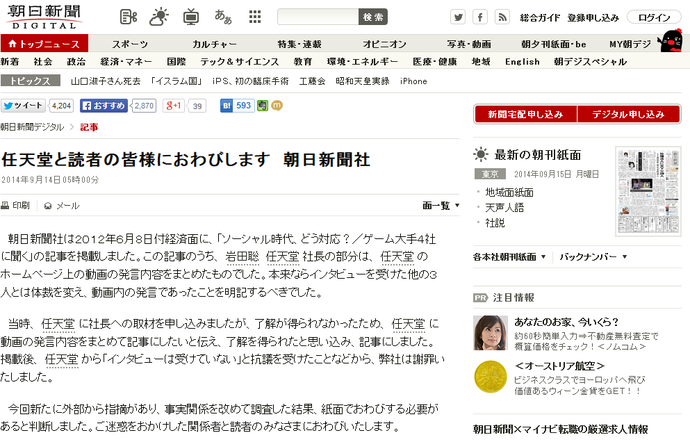Screen dimensions: 690x442
Task: Expand the 面一覧 dropdown
Action: 440,205
